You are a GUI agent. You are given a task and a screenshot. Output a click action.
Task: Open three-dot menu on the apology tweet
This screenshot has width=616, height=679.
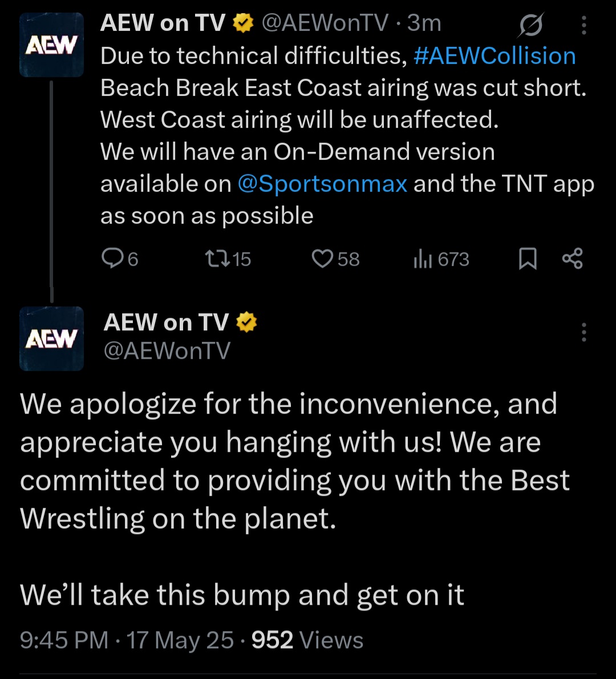(x=584, y=332)
